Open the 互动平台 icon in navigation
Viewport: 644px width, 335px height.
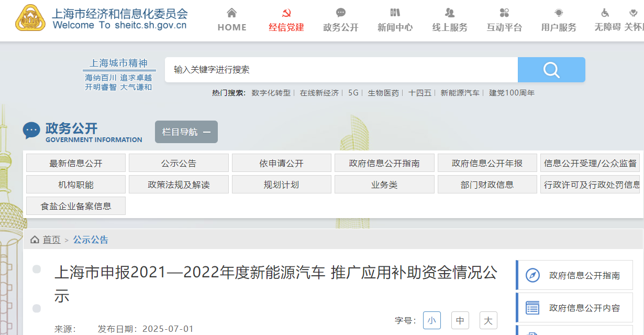504,13
